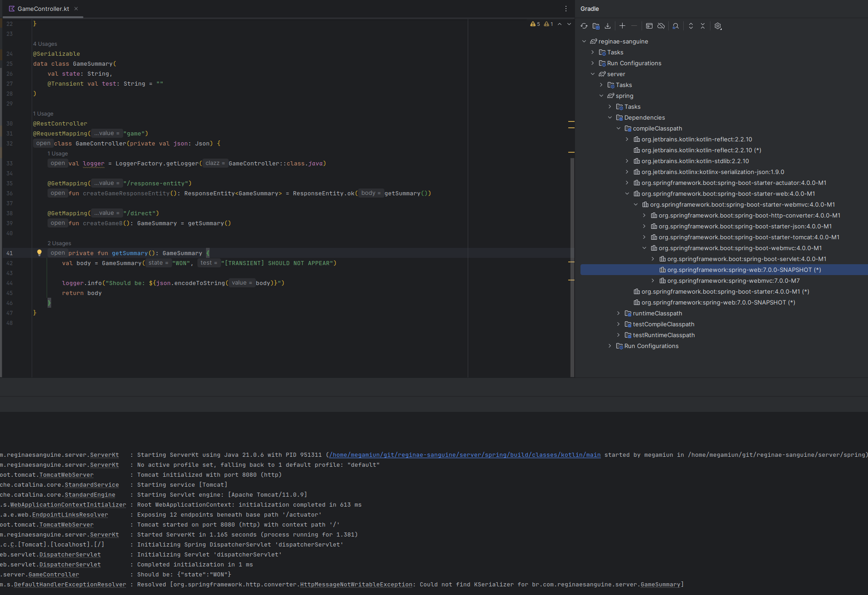Open the editor tabs three-dot menu
Viewport: 868px width, 595px height.
click(566, 9)
